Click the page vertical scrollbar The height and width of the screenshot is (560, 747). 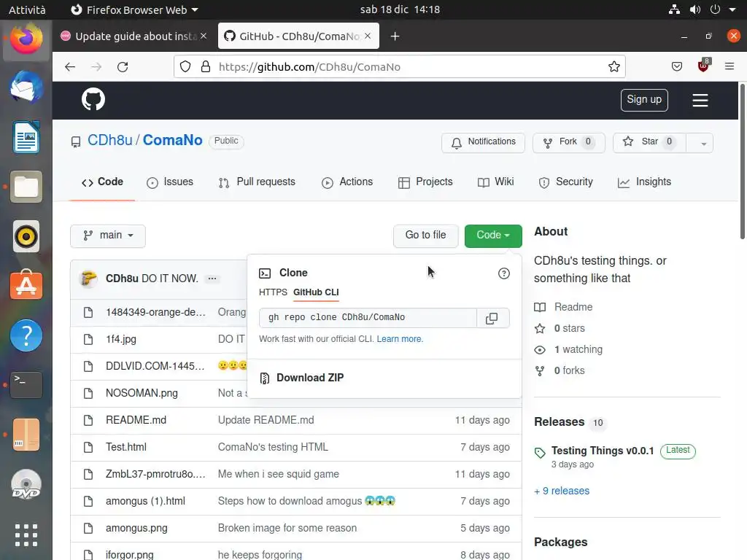(x=742, y=162)
